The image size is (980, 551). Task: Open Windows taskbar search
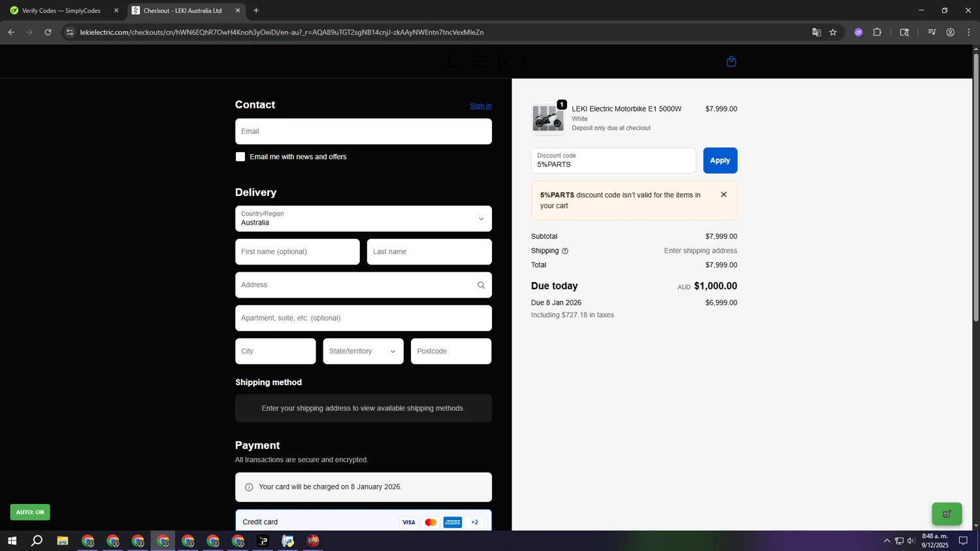click(x=37, y=541)
